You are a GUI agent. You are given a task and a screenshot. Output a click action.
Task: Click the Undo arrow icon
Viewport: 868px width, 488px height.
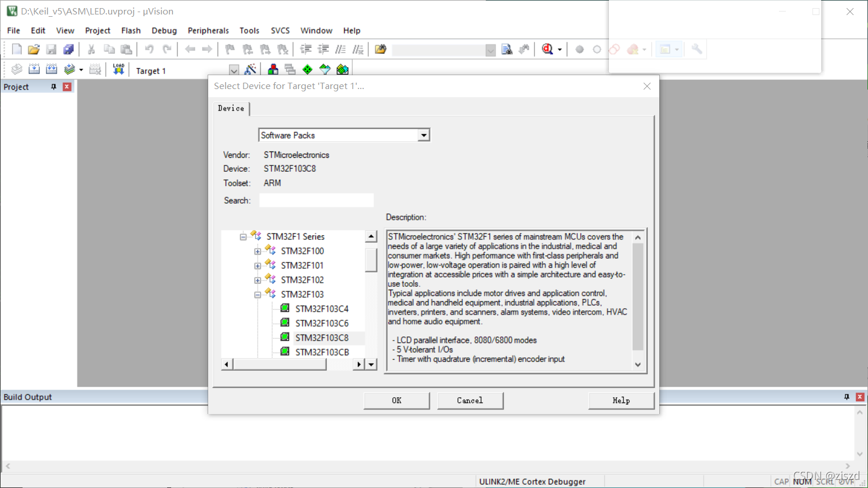(x=149, y=50)
